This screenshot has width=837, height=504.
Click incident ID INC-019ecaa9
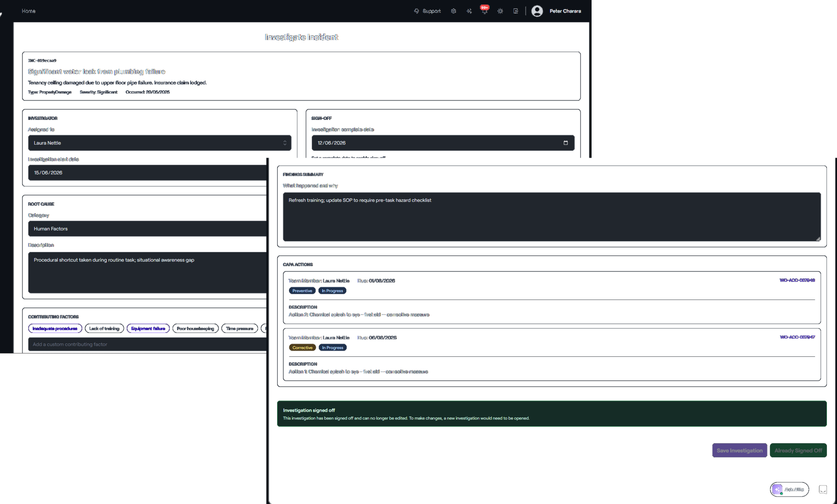click(x=42, y=60)
